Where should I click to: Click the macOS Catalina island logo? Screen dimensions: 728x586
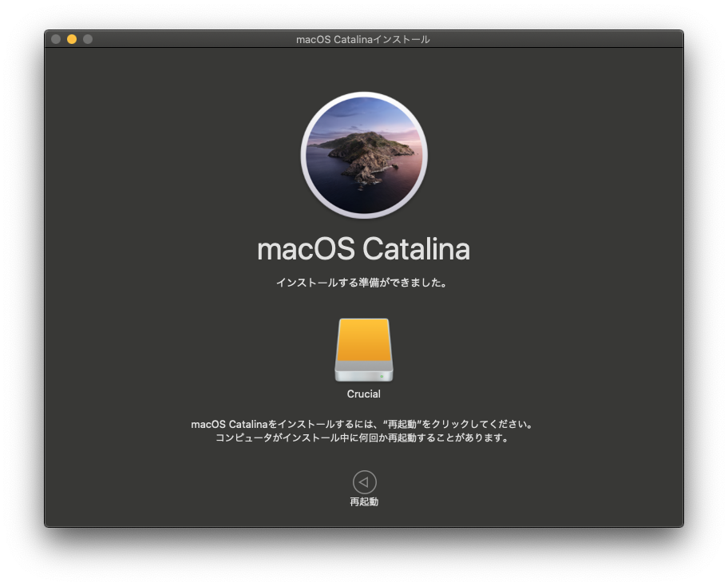[364, 155]
